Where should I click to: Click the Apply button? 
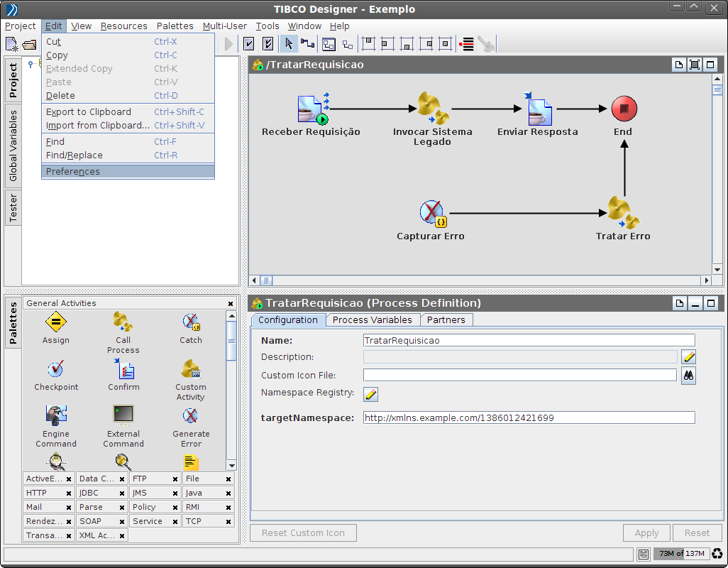click(646, 533)
